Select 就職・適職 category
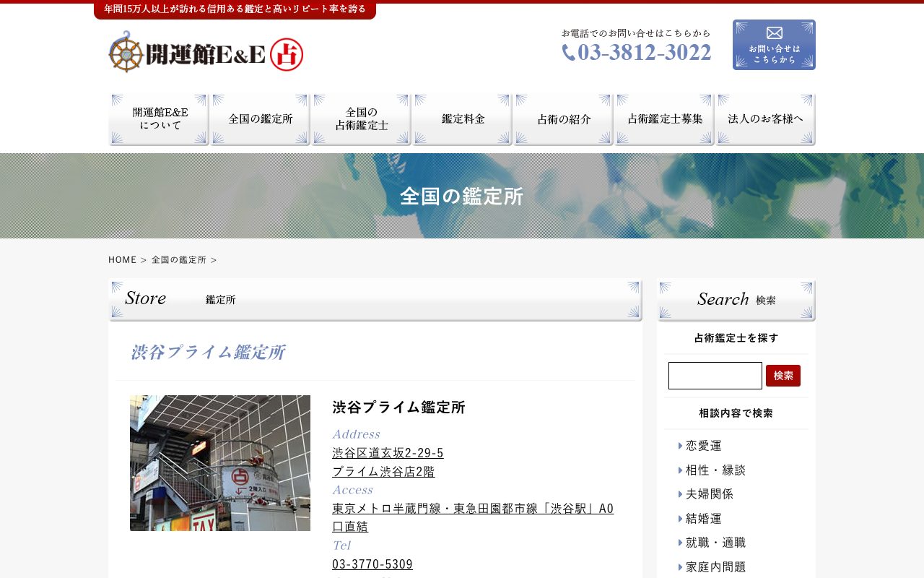The width and height of the screenshot is (924, 578). pos(715,543)
